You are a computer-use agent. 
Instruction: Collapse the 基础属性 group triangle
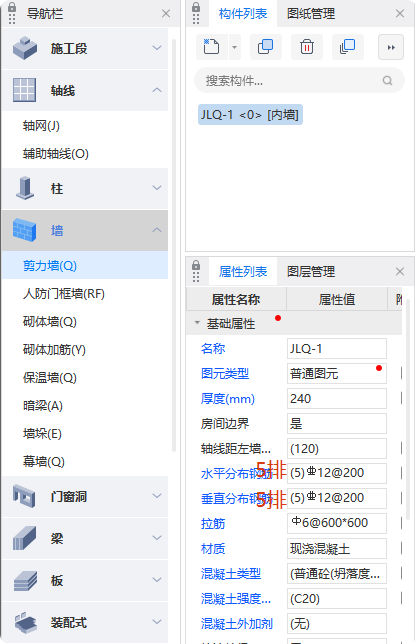[197, 323]
